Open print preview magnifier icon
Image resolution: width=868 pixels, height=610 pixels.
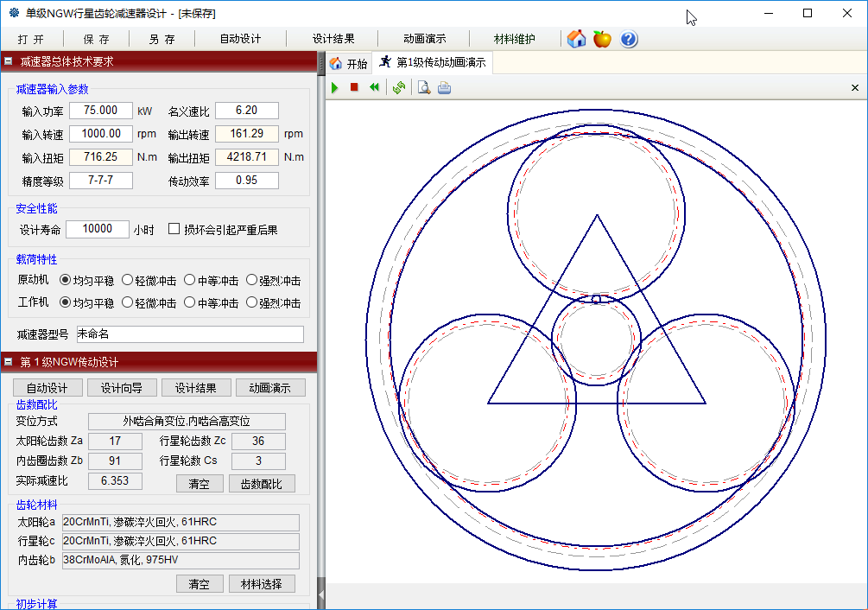point(424,87)
